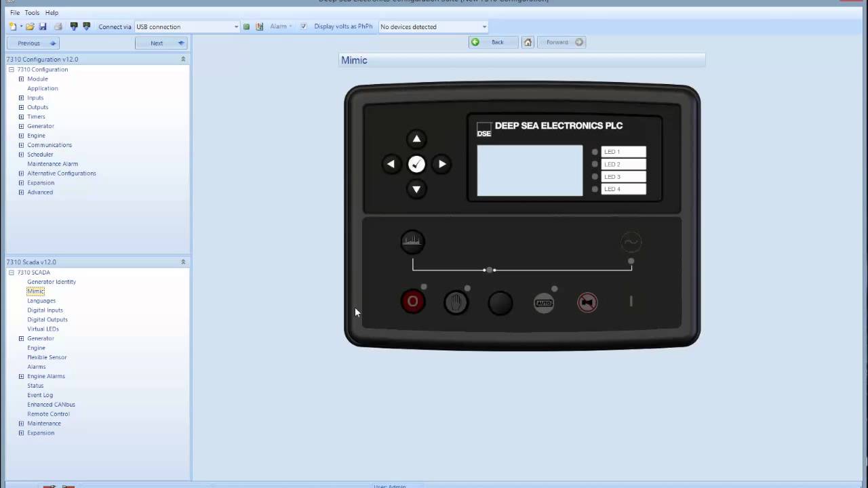Select Generator Identity in SCADA tree
Image resolution: width=868 pixels, height=488 pixels.
point(52,282)
